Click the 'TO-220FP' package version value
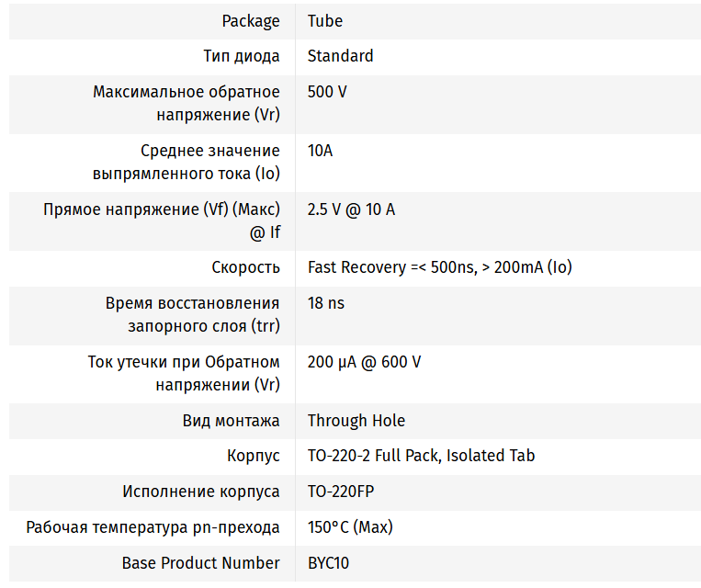This screenshot has height=588, width=701. tap(341, 492)
